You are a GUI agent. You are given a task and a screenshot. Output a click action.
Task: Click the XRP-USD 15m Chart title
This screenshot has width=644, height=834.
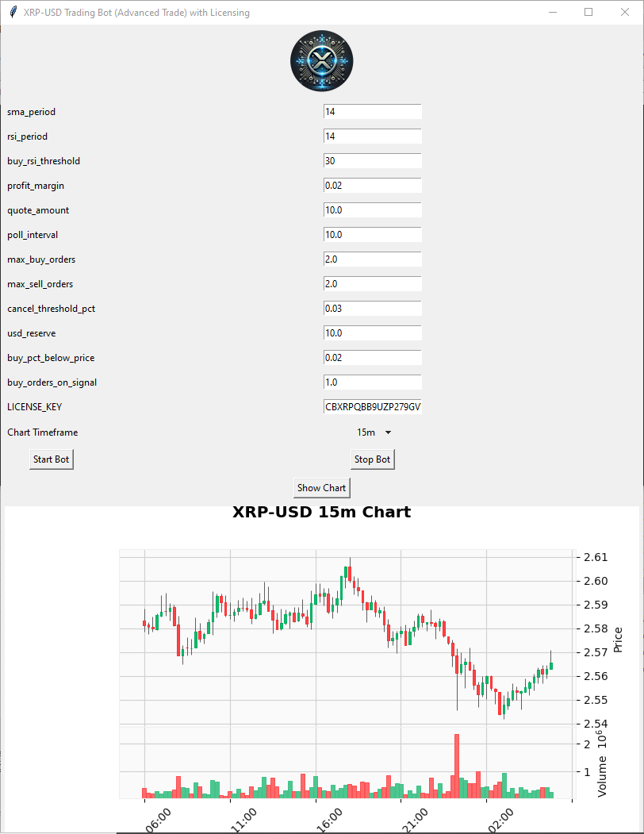click(322, 512)
